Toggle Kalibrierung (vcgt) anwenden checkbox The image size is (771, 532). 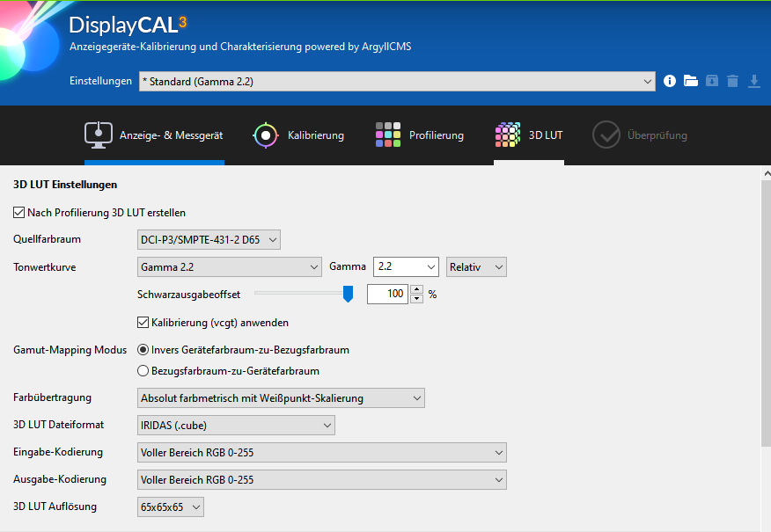pos(143,323)
